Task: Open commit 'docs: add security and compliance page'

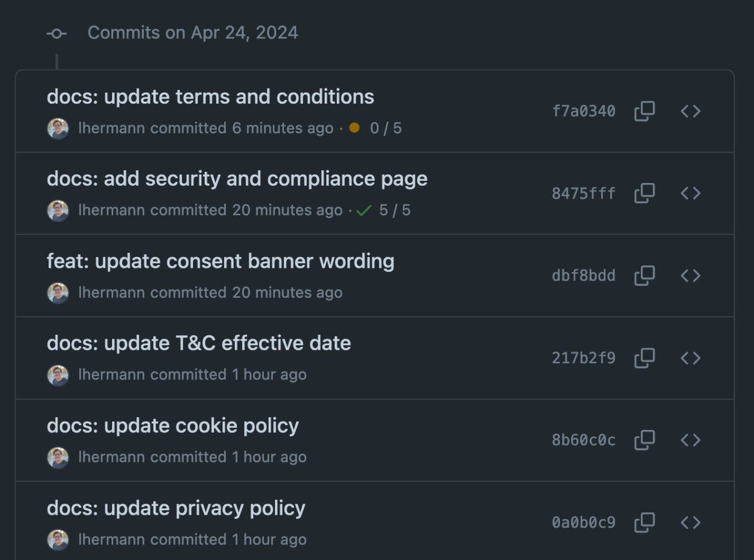Action: [237, 179]
